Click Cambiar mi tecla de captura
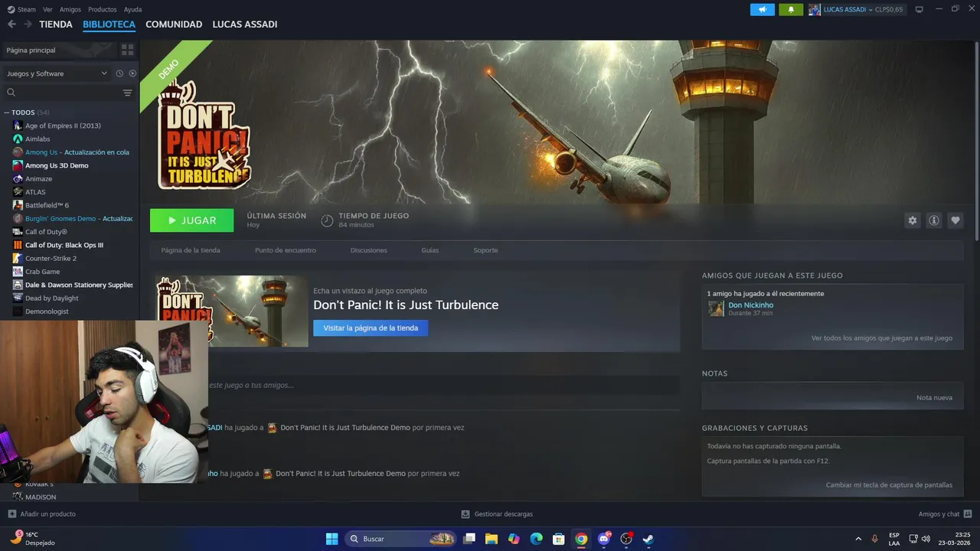 pos(889,485)
